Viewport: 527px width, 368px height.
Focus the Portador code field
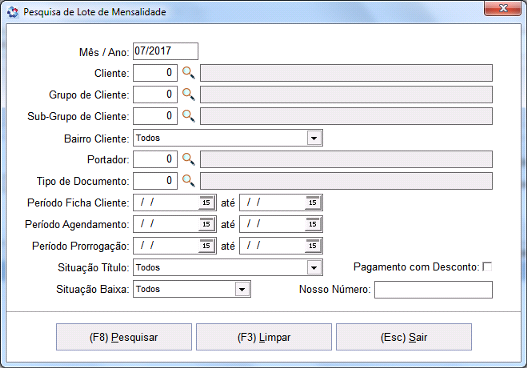click(155, 159)
